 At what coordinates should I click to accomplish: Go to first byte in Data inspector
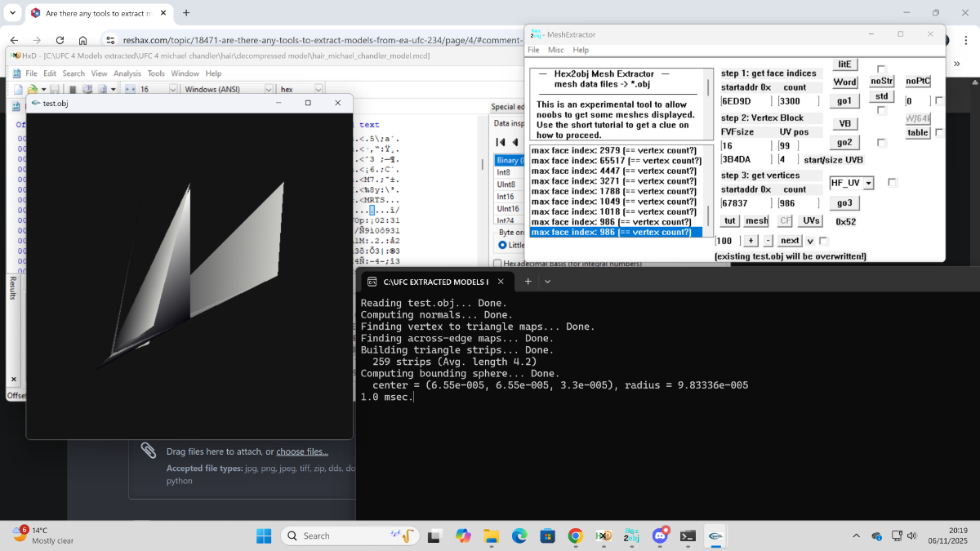(x=501, y=142)
